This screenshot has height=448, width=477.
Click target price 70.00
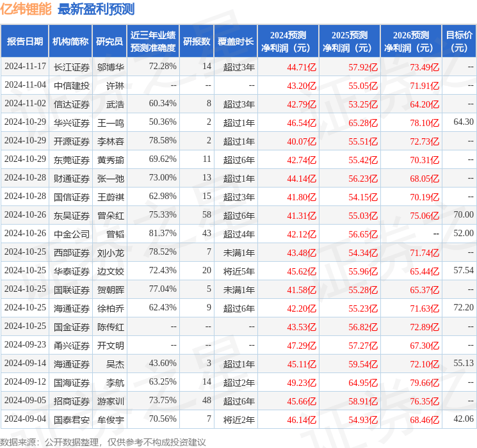tap(464, 215)
